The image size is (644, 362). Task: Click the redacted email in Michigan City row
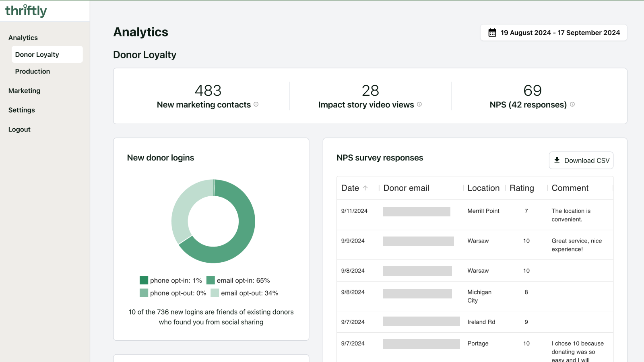pyautogui.click(x=417, y=294)
